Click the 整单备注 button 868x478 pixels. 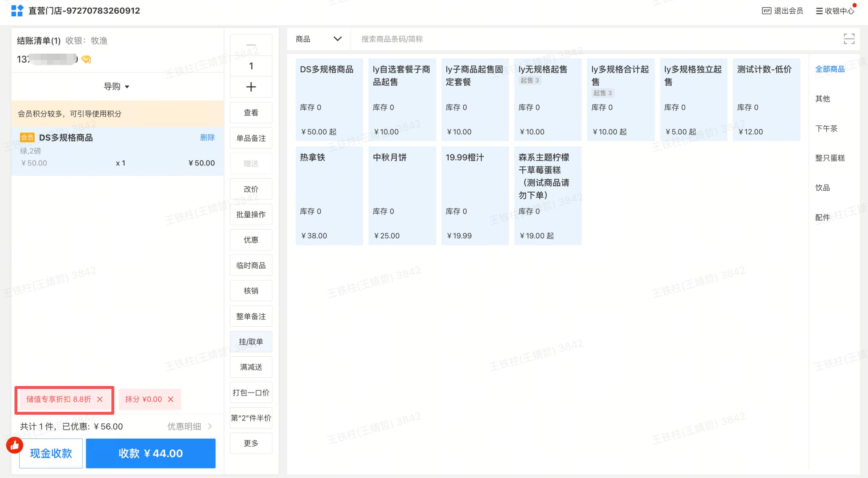point(251,316)
